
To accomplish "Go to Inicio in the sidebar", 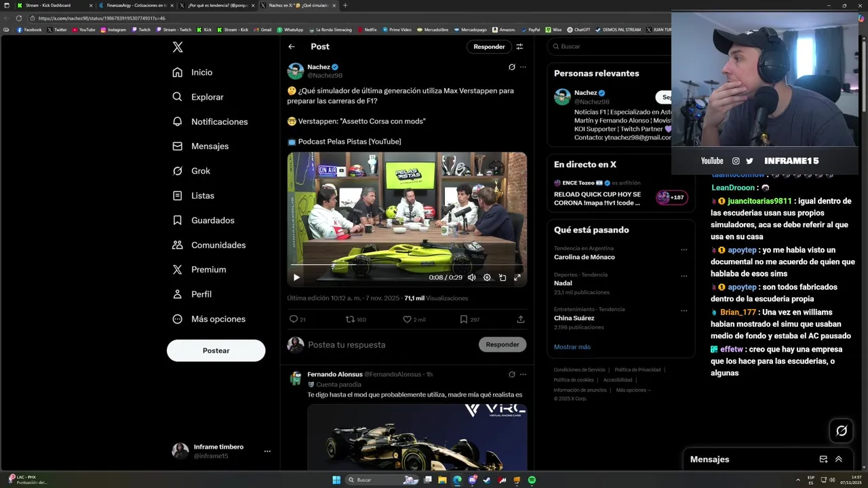I will [193, 73].
